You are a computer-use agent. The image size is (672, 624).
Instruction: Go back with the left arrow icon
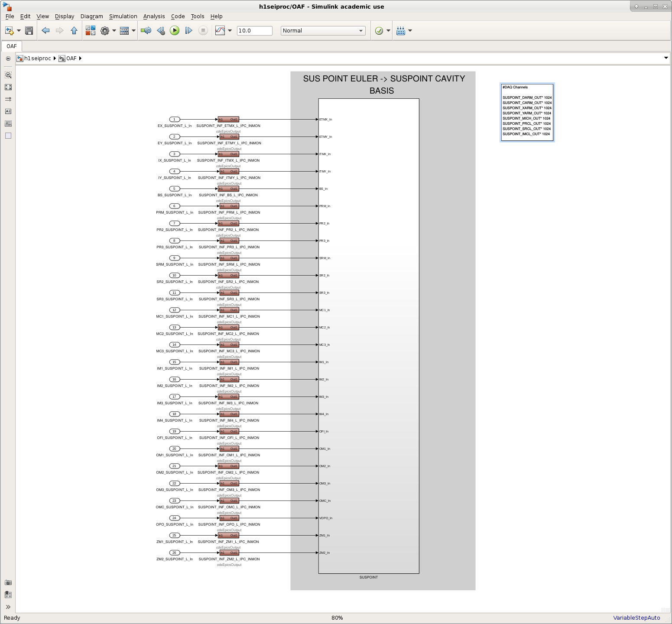tap(45, 30)
